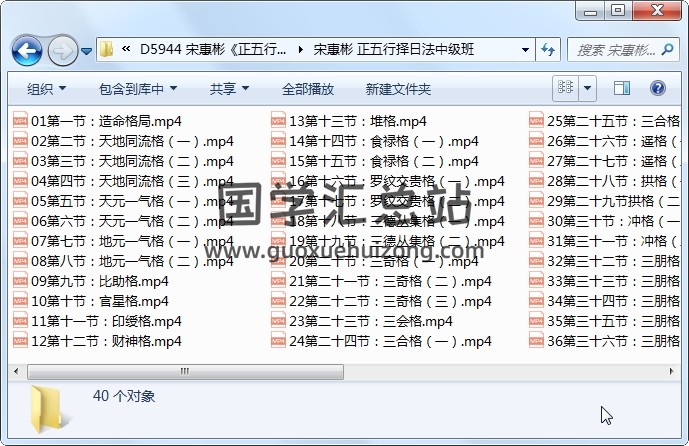Click the Forward navigation arrow button
The height and width of the screenshot is (446, 689).
pyautogui.click(x=62, y=51)
